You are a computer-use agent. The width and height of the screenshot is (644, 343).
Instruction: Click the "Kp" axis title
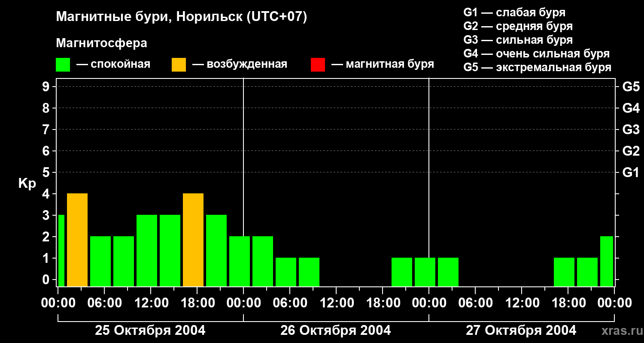[x=27, y=184]
